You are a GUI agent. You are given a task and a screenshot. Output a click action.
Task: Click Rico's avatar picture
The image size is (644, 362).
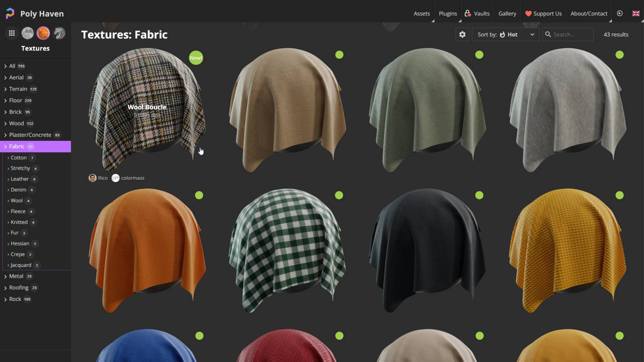[92, 178]
